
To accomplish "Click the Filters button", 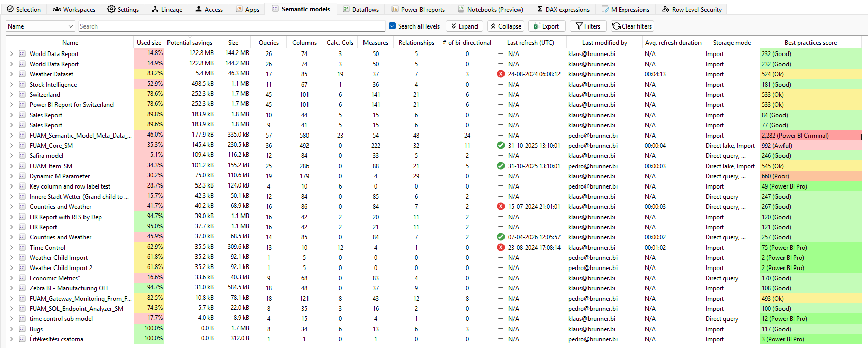I will pos(588,26).
